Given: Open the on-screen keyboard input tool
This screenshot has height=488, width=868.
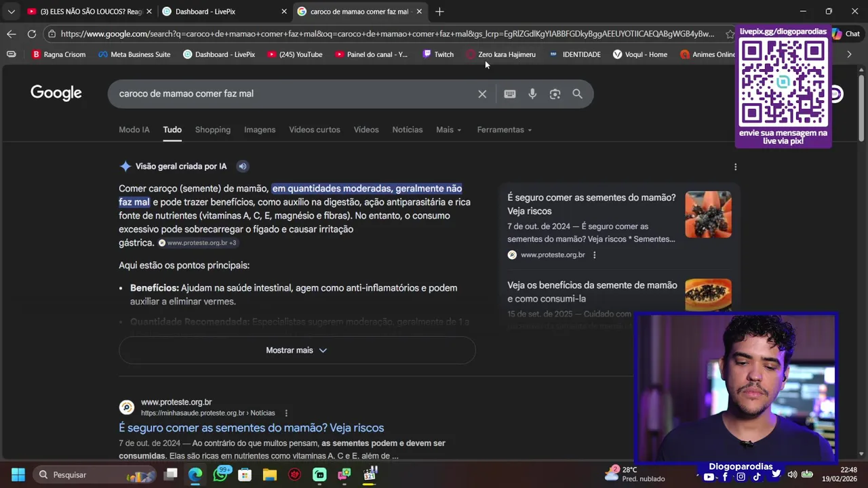Looking at the screenshot, I should tap(510, 94).
